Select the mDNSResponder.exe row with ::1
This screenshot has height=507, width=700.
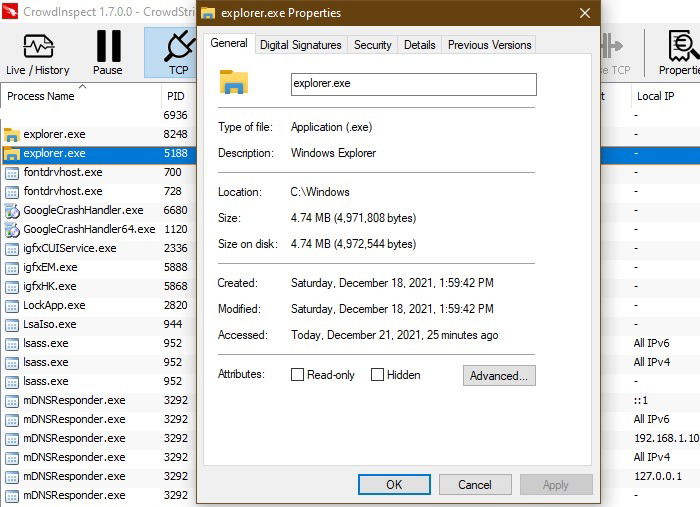click(x=98, y=400)
